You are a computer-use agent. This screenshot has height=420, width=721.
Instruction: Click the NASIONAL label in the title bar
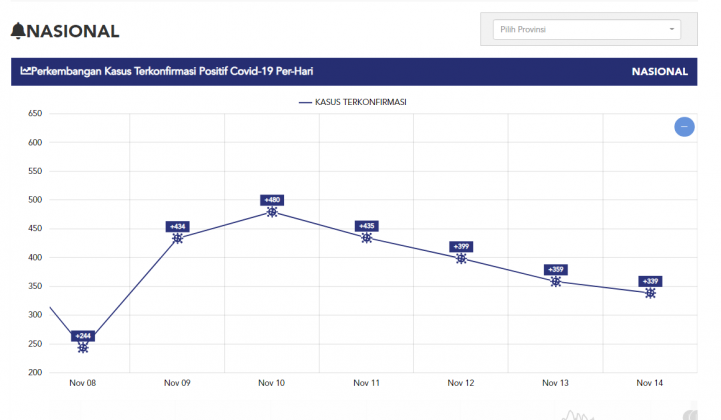pyautogui.click(x=659, y=72)
